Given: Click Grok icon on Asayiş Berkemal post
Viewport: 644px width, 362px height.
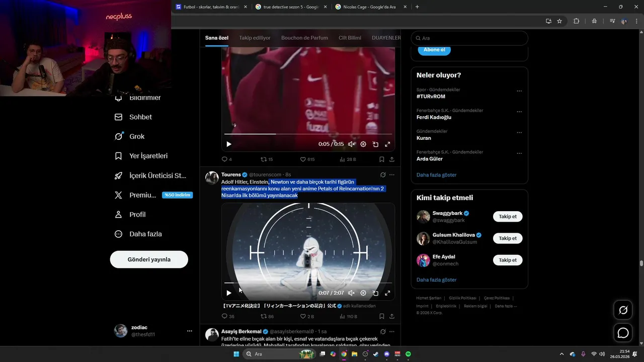Looking at the screenshot, I should click(383, 332).
